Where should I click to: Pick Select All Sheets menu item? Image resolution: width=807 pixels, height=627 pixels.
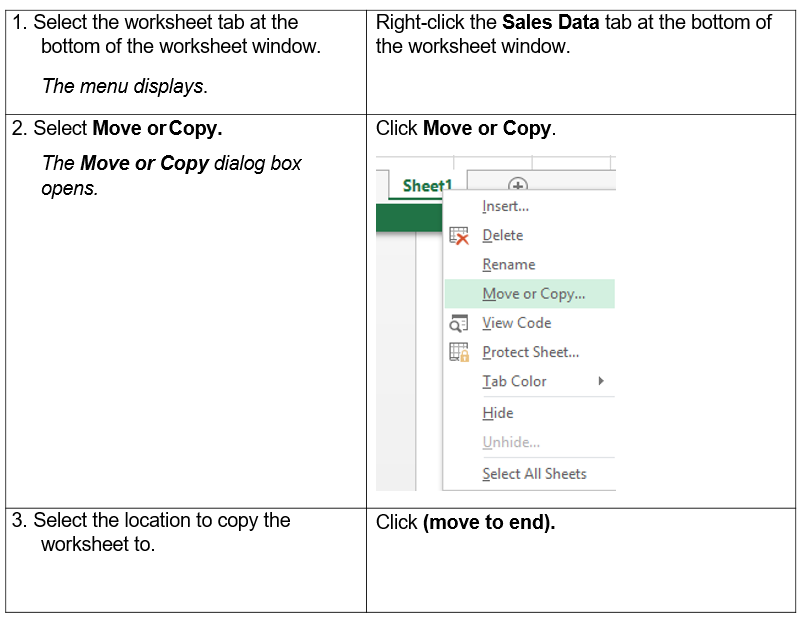click(x=534, y=474)
